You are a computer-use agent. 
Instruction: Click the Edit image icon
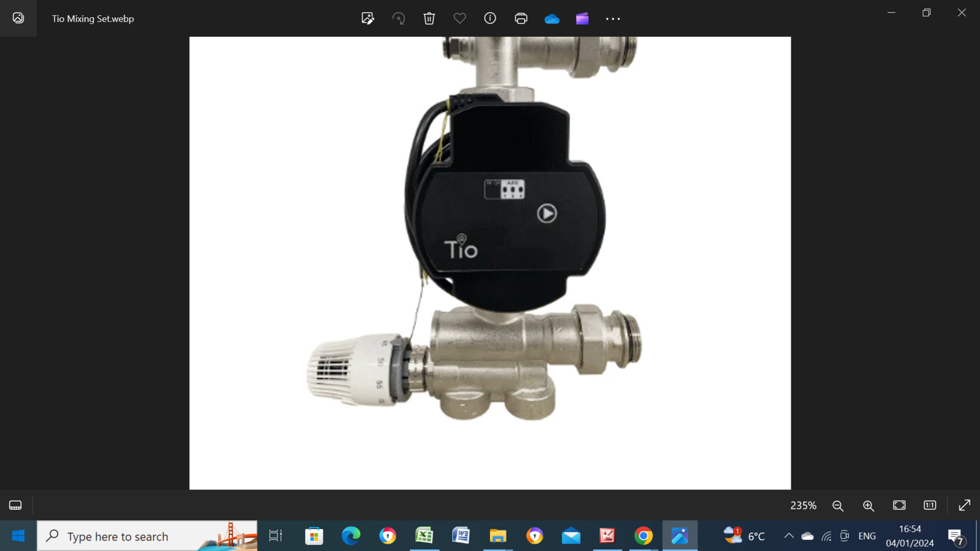[x=367, y=18]
